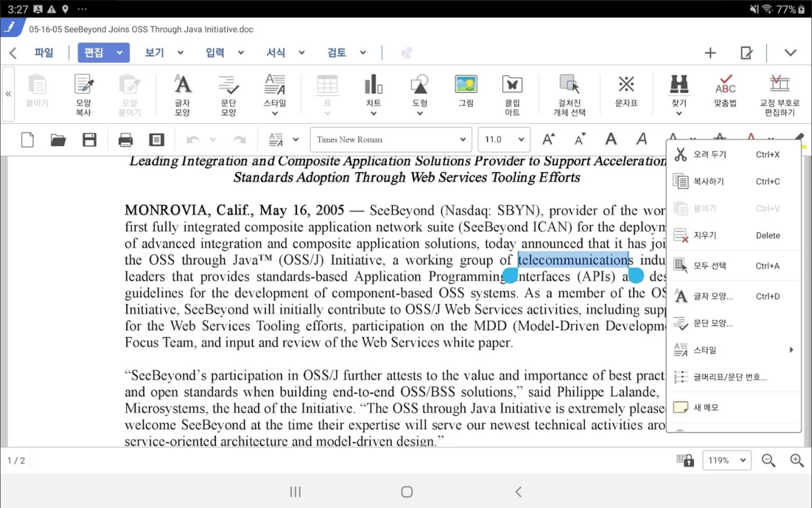Open 클립아트 clip art
The width and height of the screenshot is (812, 508).
[x=512, y=95]
